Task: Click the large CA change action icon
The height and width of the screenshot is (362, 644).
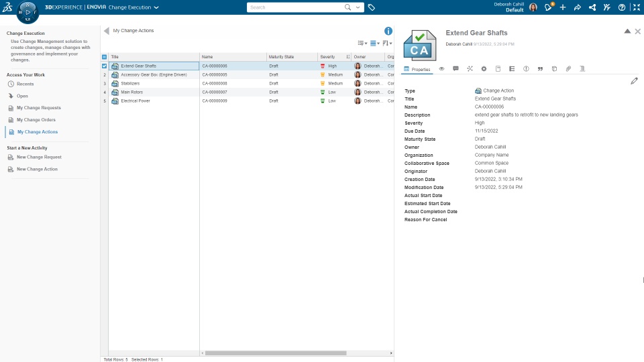Action: pos(419,46)
